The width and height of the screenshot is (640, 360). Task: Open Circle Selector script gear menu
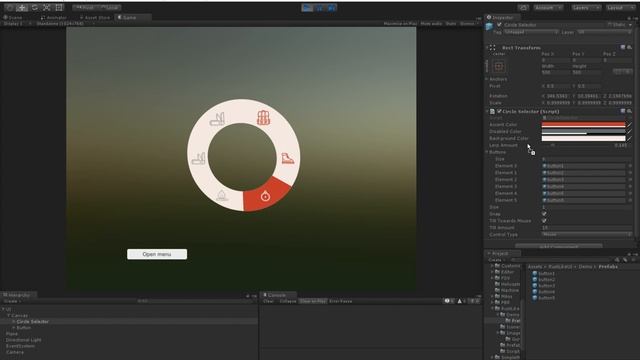[x=629, y=111]
